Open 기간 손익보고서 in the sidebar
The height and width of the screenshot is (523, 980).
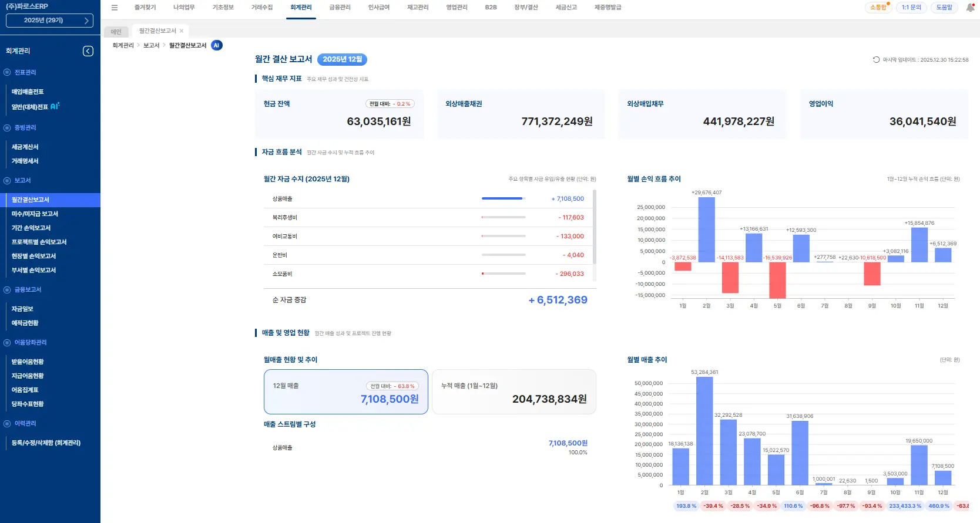(31, 228)
